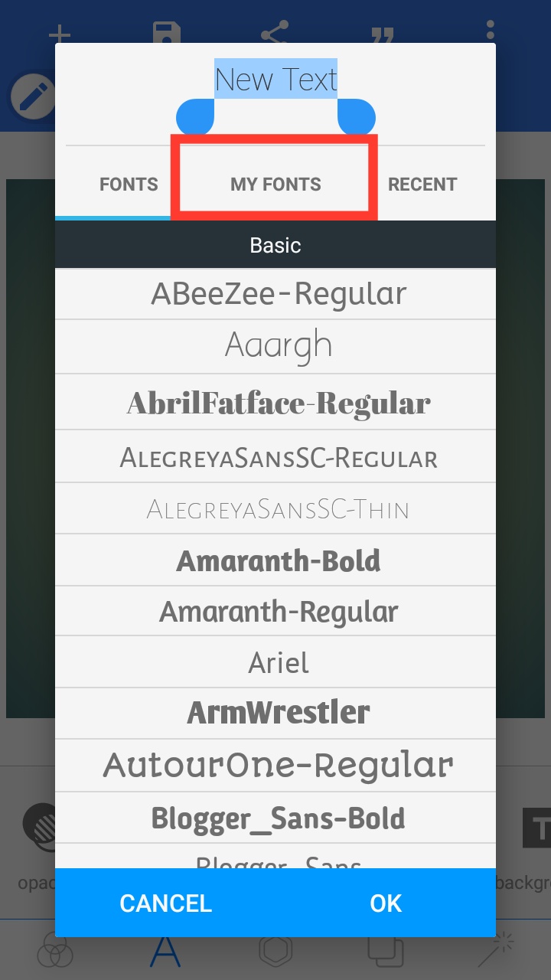This screenshot has width=551, height=980.
Task: Select the ABeeZee-Regular font
Action: point(275,293)
